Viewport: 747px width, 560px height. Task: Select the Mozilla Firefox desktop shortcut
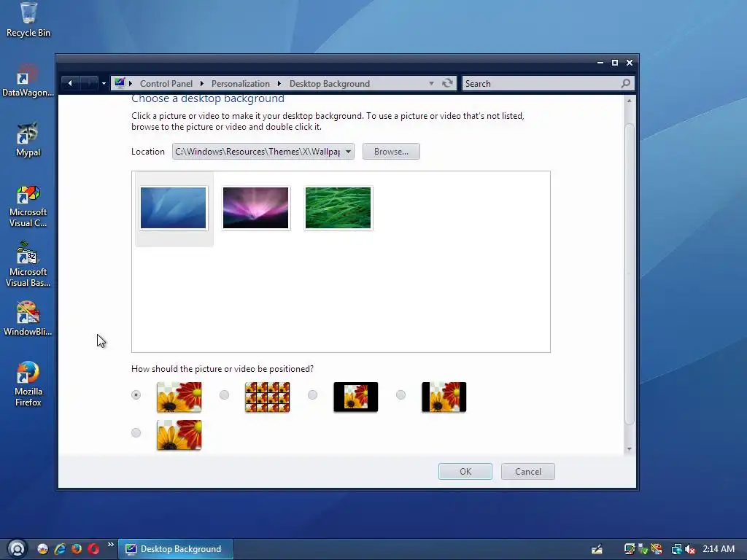(28, 384)
